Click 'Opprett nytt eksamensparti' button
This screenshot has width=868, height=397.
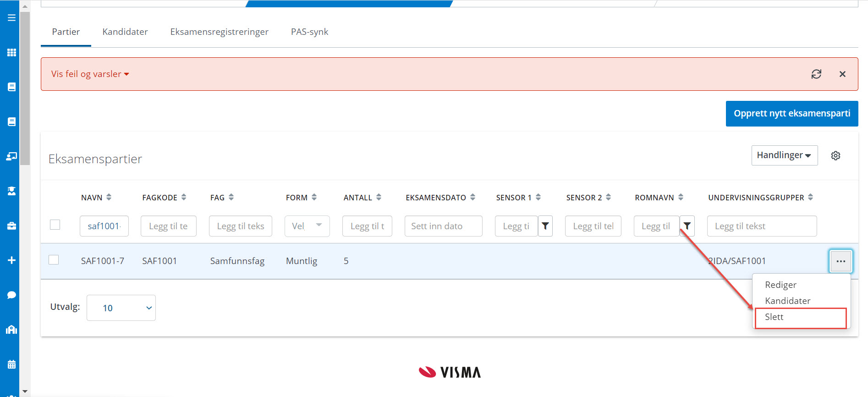click(791, 113)
